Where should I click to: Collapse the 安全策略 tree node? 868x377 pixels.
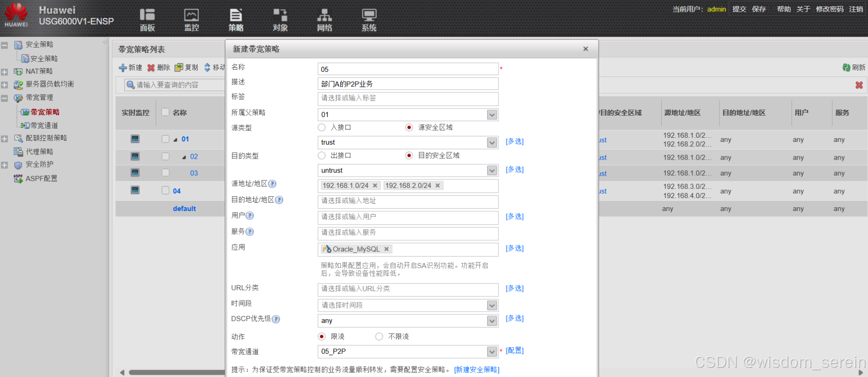pos(5,45)
